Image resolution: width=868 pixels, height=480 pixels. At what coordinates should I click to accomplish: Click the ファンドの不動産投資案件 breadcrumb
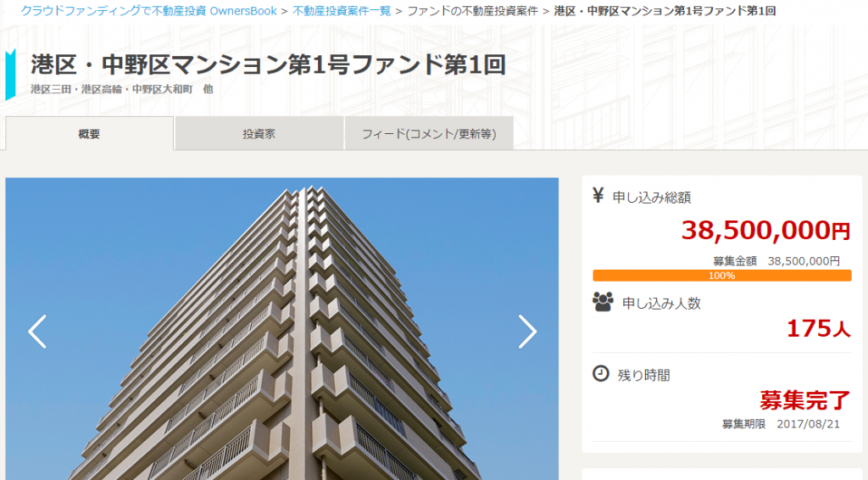pyautogui.click(x=473, y=10)
